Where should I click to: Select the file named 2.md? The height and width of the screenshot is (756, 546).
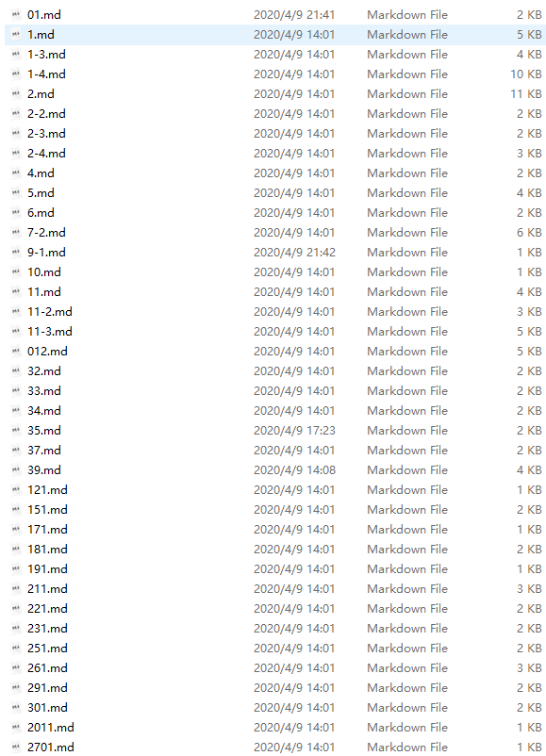pyautogui.click(x=41, y=94)
